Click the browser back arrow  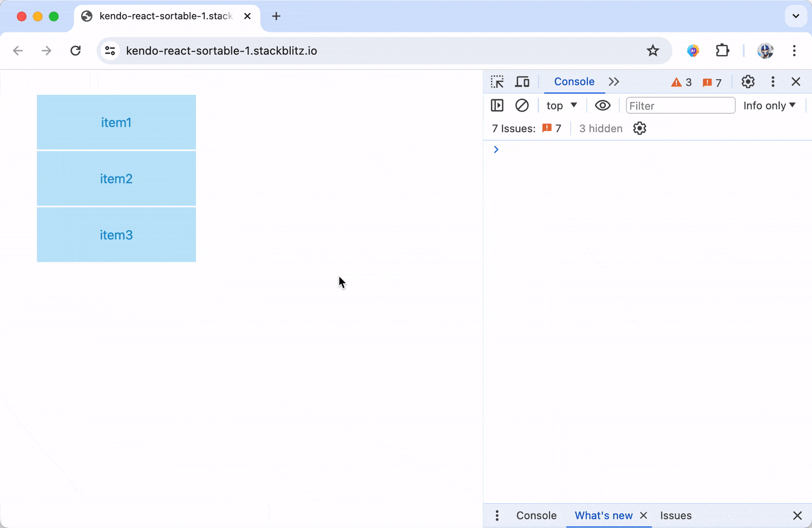click(18, 51)
